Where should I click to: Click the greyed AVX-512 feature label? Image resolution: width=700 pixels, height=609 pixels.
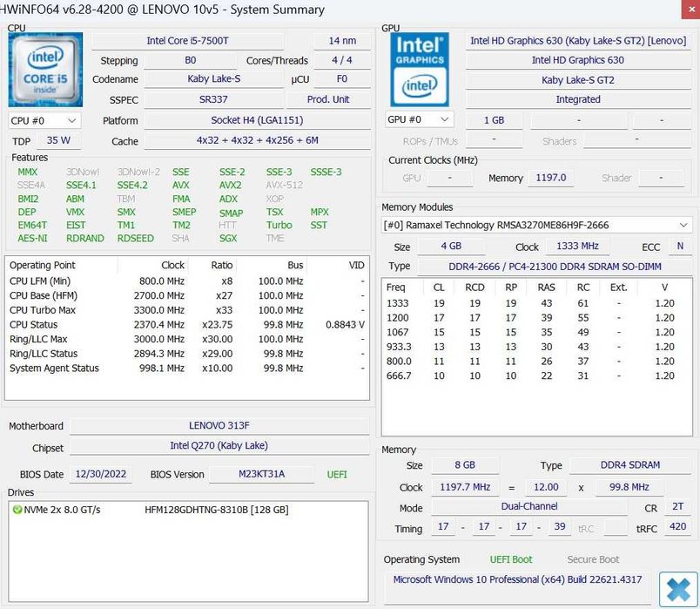285,185
